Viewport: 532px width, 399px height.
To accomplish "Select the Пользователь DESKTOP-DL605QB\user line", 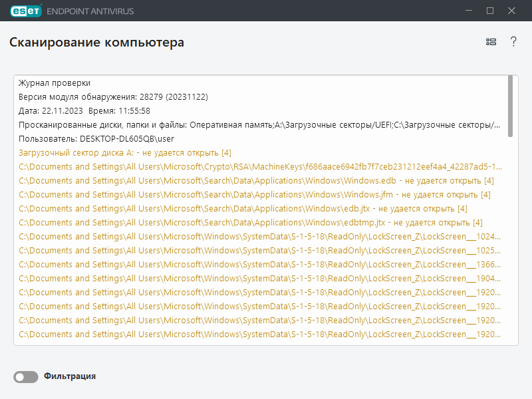I will 96,139.
